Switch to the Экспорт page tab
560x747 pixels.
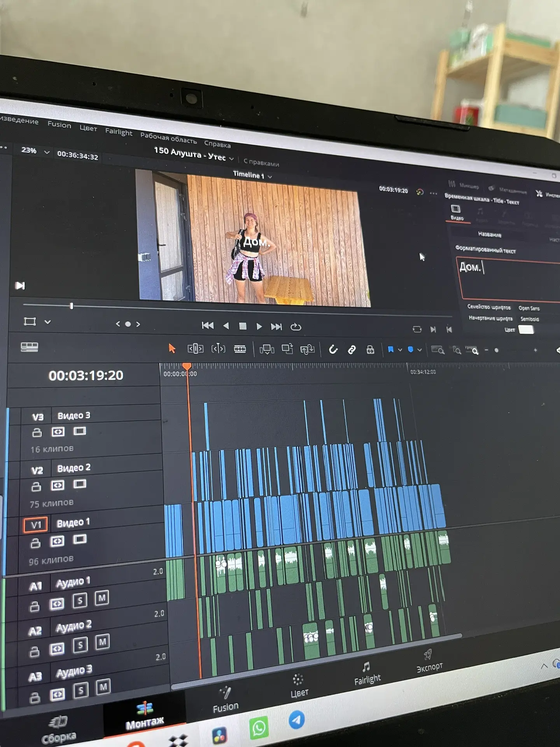click(429, 661)
